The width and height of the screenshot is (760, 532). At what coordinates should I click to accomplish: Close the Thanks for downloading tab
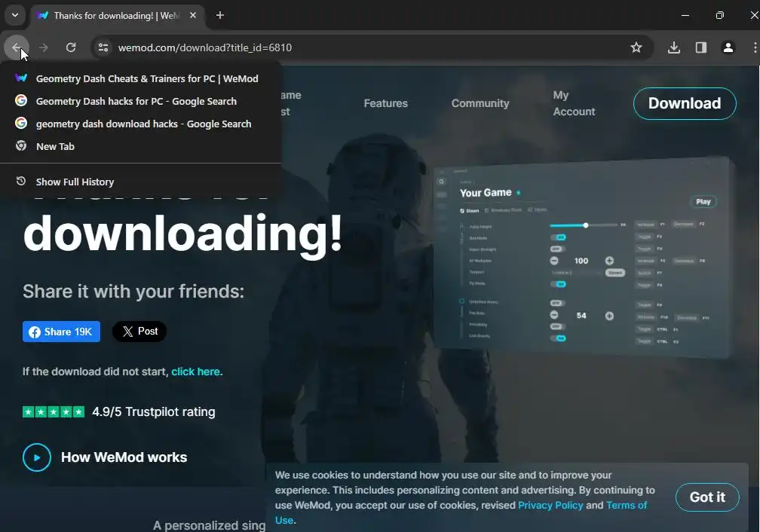click(x=193, y=16)
